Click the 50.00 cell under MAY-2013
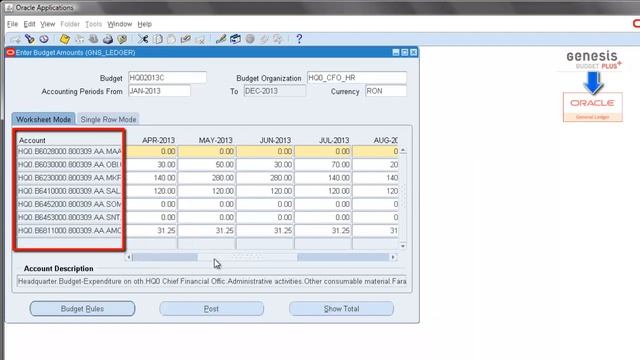 click(x=207, y=164)
